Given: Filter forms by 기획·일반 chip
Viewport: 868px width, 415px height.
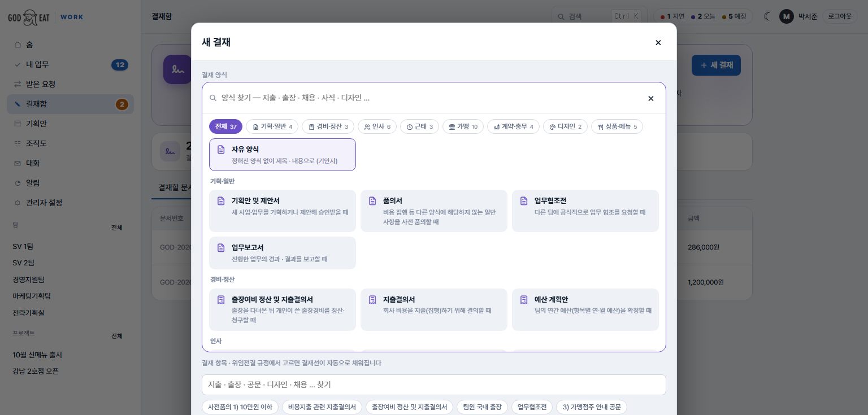Looking at the screenshot, I should 272,126.
